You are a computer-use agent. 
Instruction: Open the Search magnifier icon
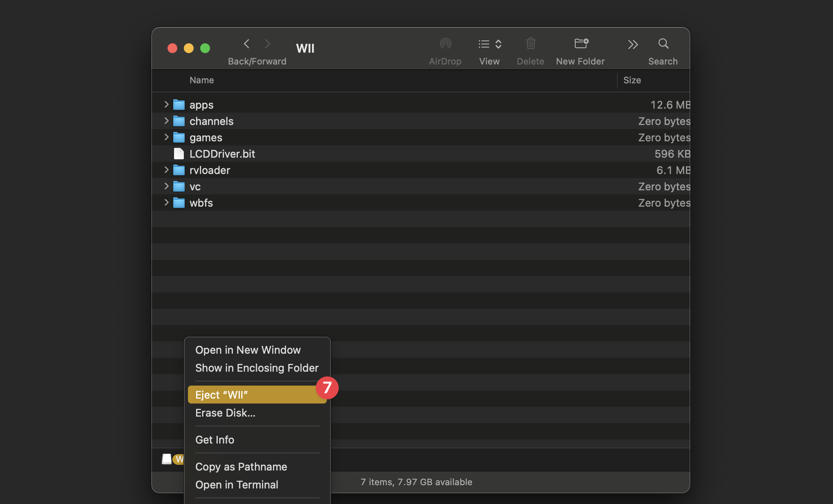[x=663, y=44]
